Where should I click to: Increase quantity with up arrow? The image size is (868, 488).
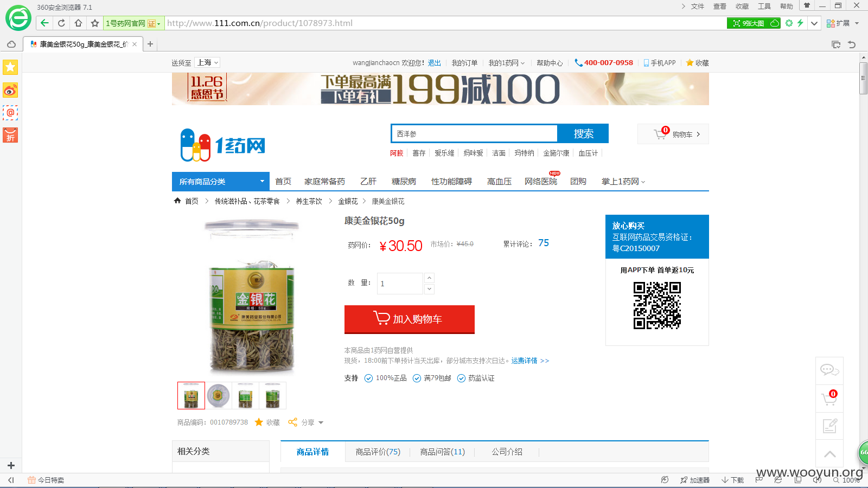[x=429, y=278]
